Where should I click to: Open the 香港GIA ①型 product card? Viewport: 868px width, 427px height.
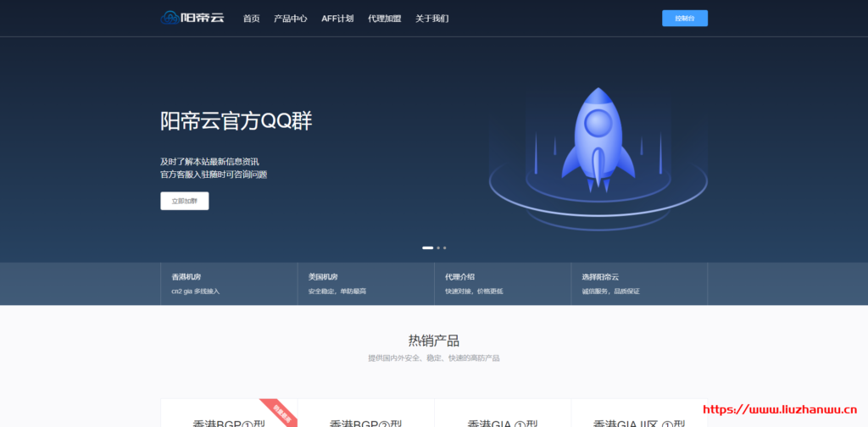(503, 421)
